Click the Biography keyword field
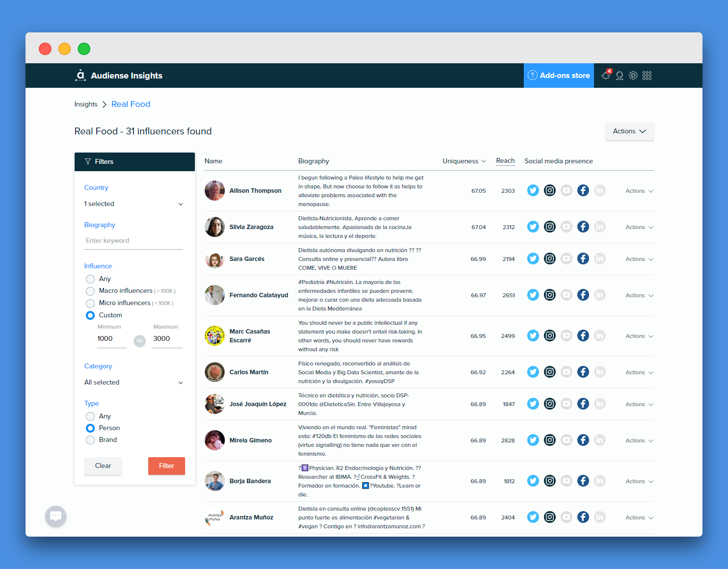The height and width of the screenshot is (569, 728). (x=134, y=241)
